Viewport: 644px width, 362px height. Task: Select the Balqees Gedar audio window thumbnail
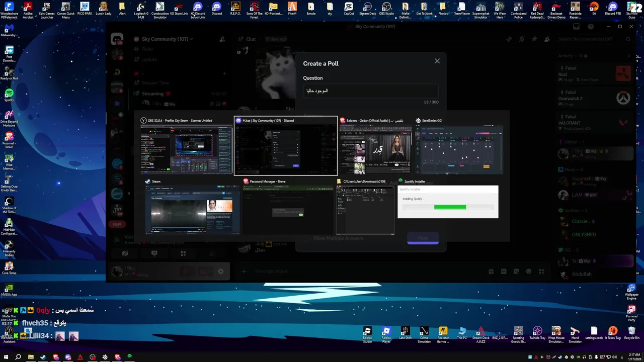375,145
